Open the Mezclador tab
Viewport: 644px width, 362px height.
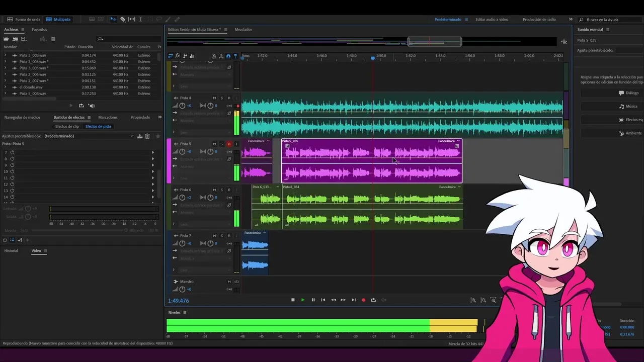[244, 30]
